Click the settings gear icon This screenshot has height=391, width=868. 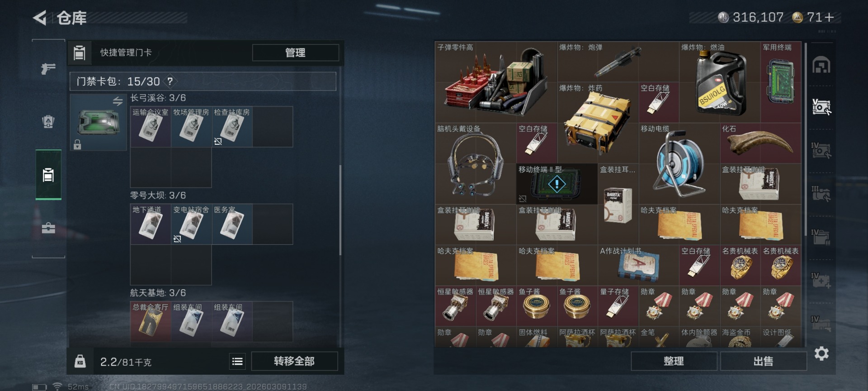click(x=821, y=353)
